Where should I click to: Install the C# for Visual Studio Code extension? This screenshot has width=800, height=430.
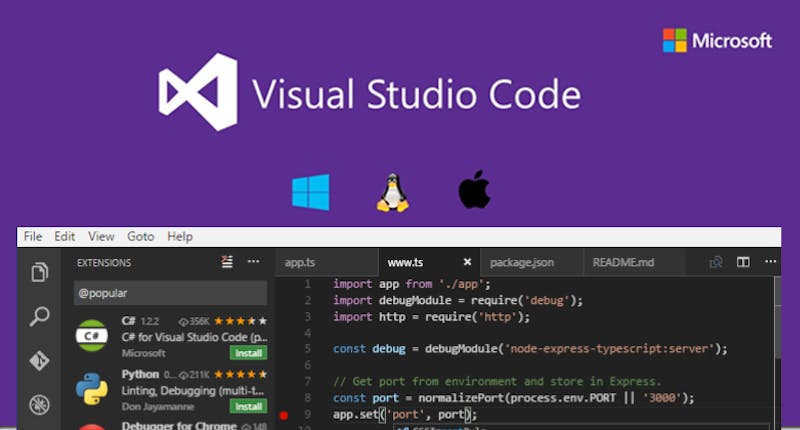(248, 353)
